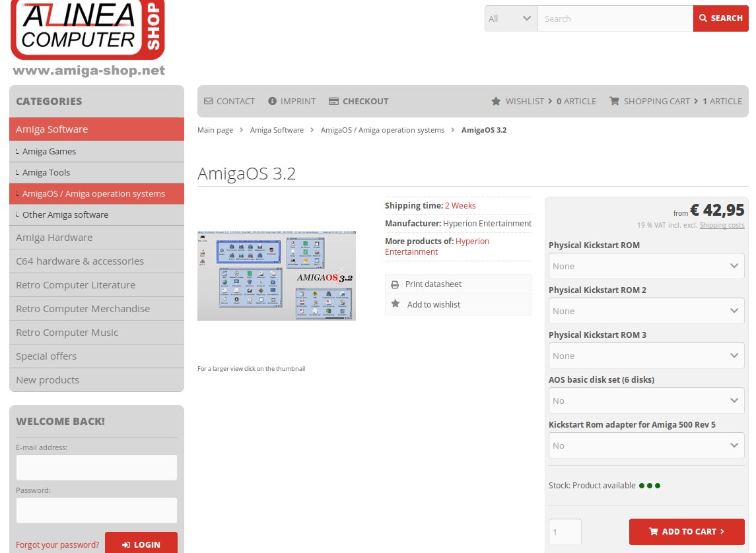756x553 pixels.
Task: Enlarge the AmigaOS 3.2 product thumbnail
Action: click(276, 276)
